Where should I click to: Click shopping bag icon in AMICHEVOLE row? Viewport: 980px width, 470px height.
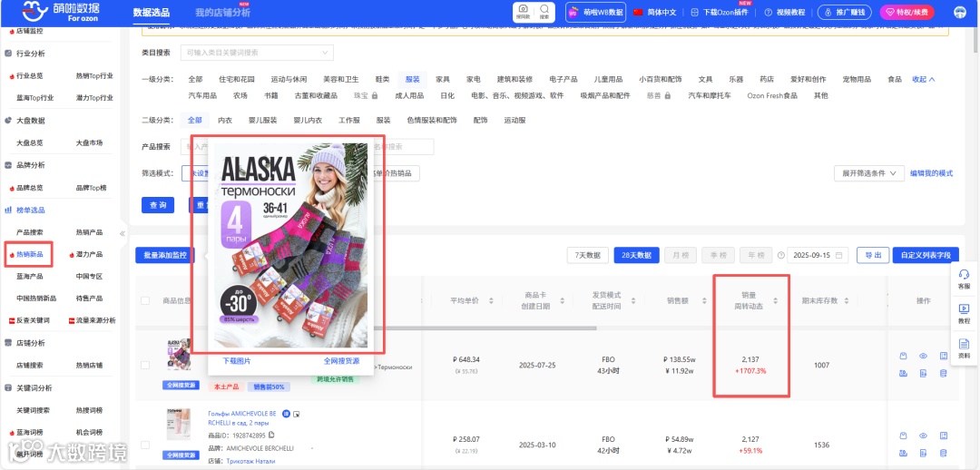[903, 436]
